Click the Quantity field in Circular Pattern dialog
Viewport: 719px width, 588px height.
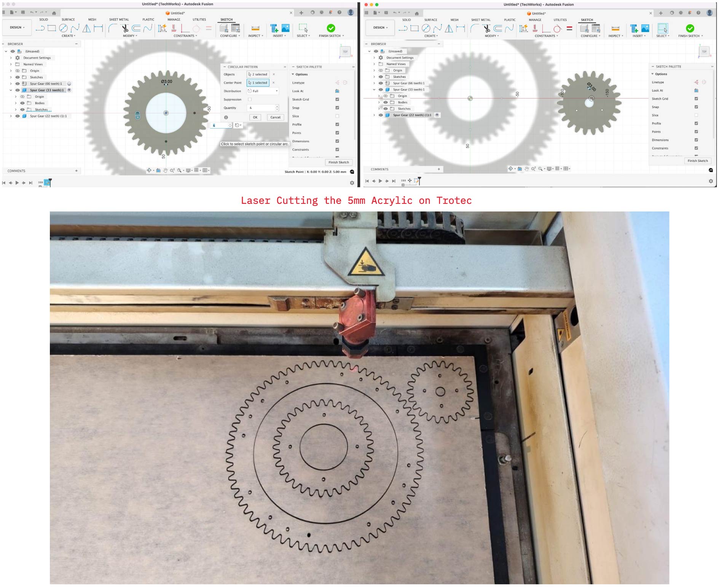261,108
